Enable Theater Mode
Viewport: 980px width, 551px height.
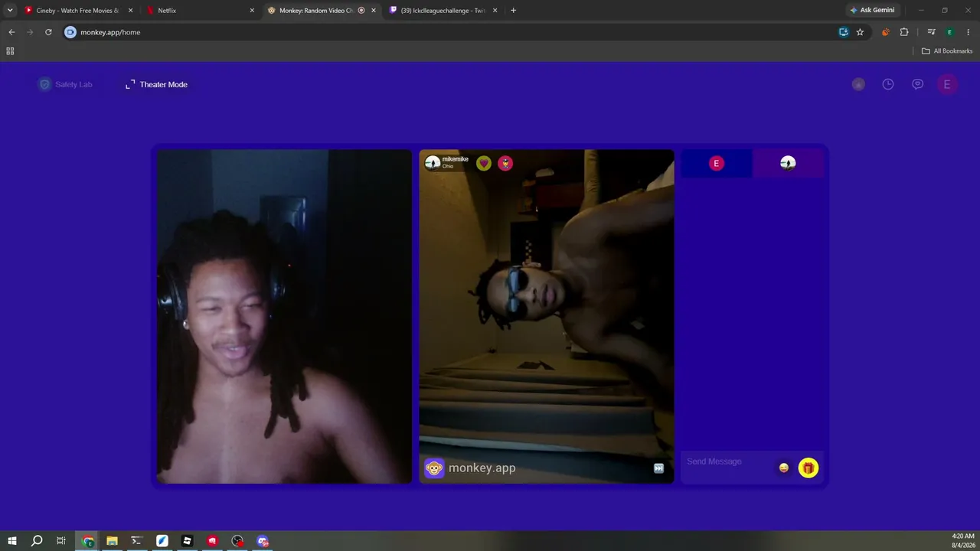157,84
